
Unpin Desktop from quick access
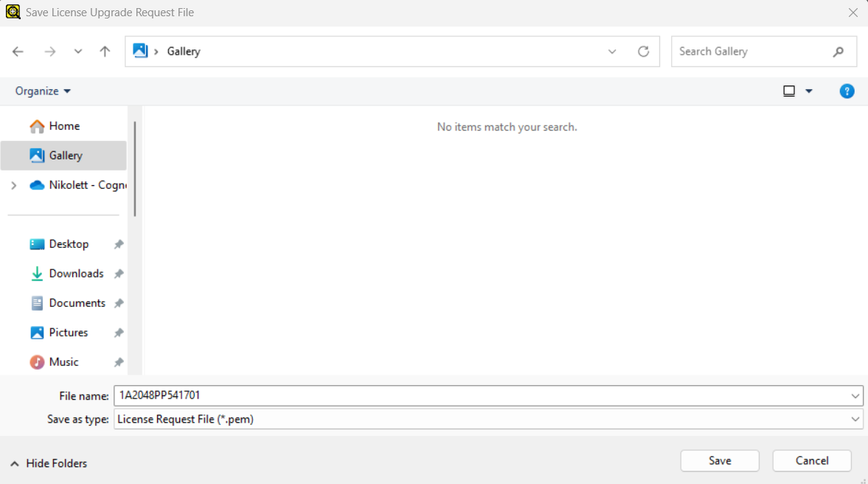point(118,244)
